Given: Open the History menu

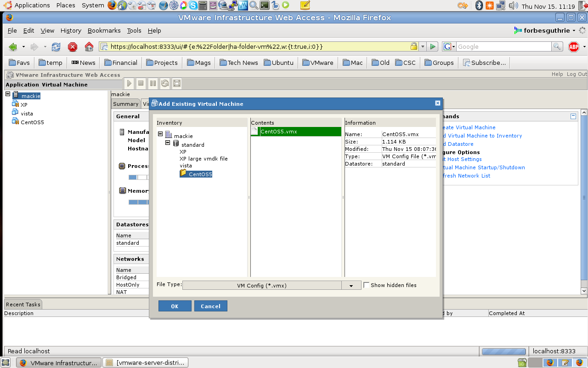Looking at the screenshot, I should point(71,30).
